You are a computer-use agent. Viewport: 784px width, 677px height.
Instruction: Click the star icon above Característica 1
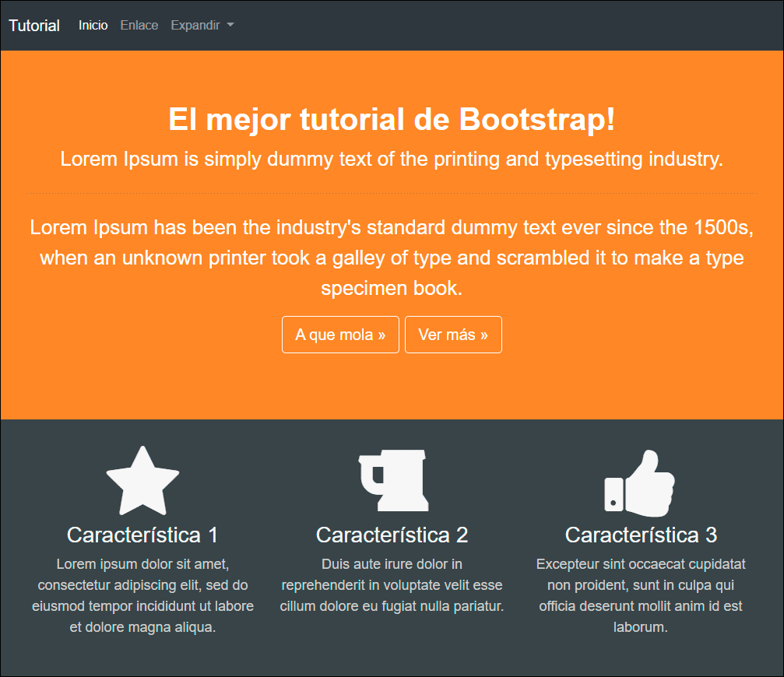tap(142, 481)
